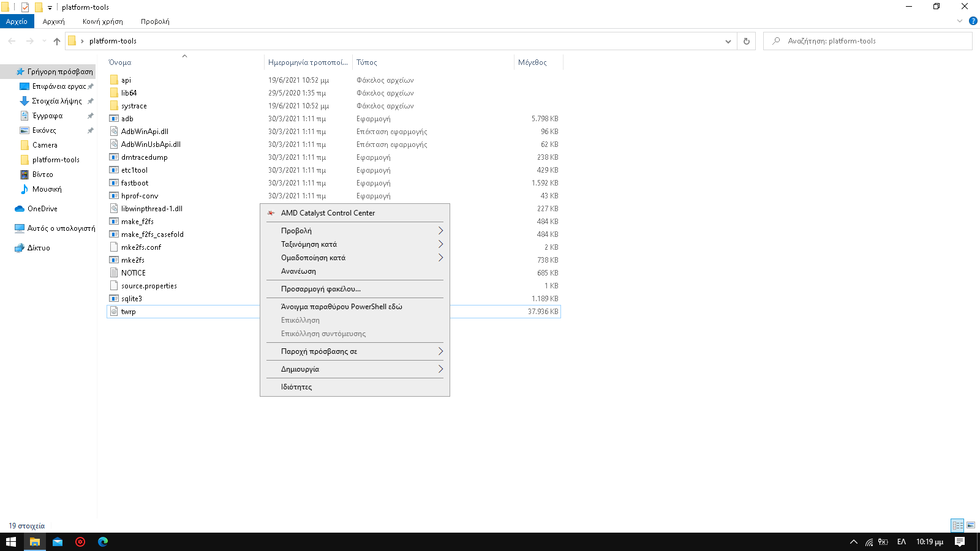Click the Refresh button beside address bar
The image size is (980, 551).
pyautogui.click(x=746, y=41)
